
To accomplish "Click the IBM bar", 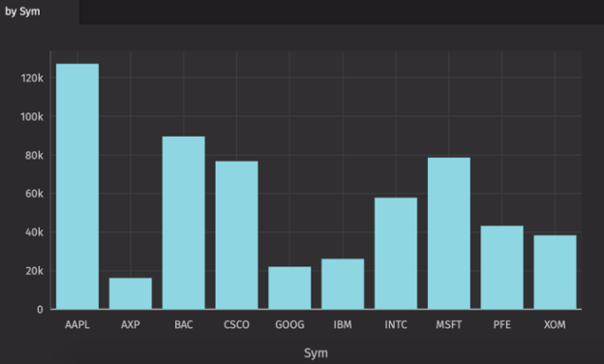I will pyautogui.click(x=343, y=284).
